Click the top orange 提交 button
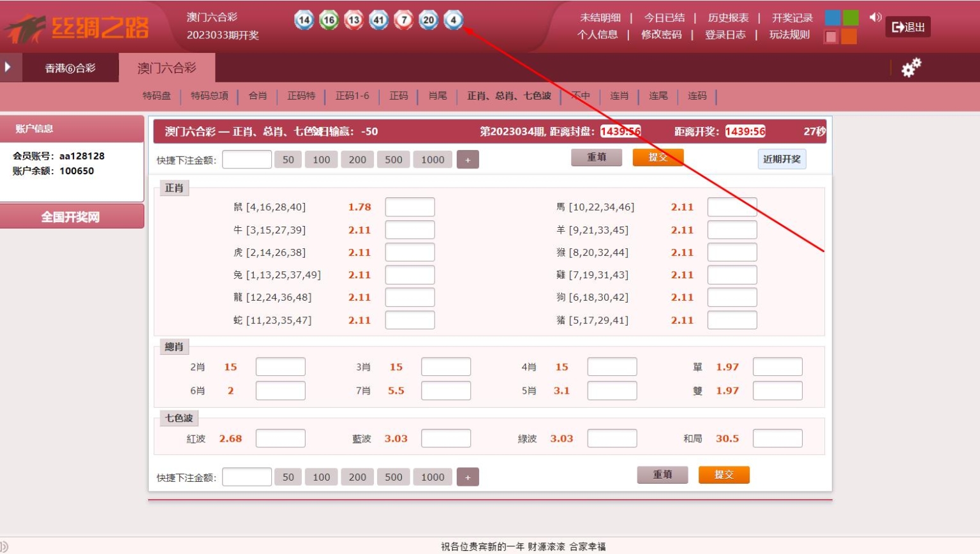 (x=658, y=157)
